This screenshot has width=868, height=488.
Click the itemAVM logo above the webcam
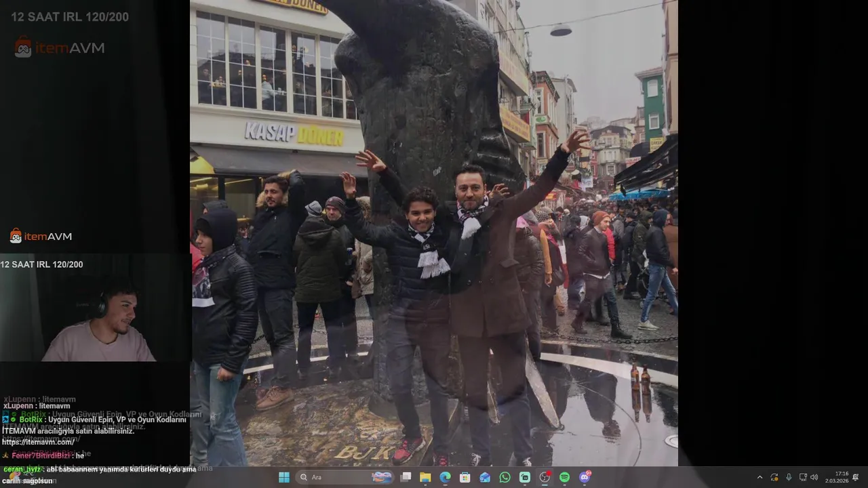[41, 236]
